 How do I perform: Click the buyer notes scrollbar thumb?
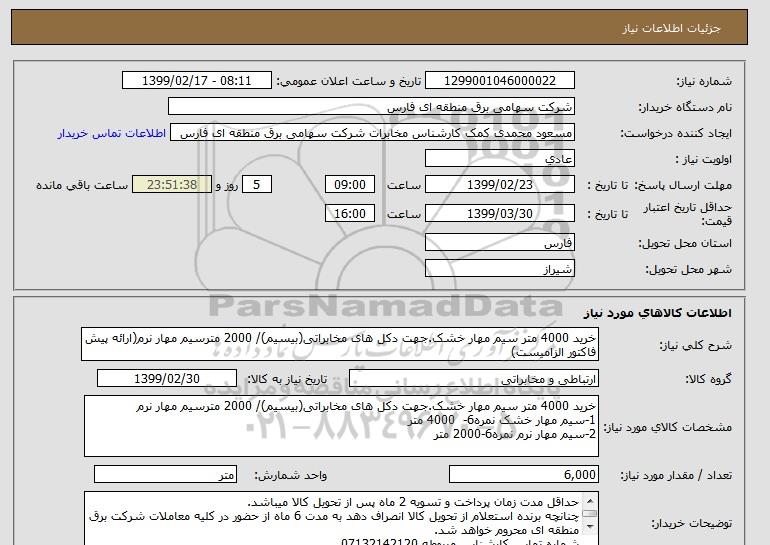(x=590, y=514)
